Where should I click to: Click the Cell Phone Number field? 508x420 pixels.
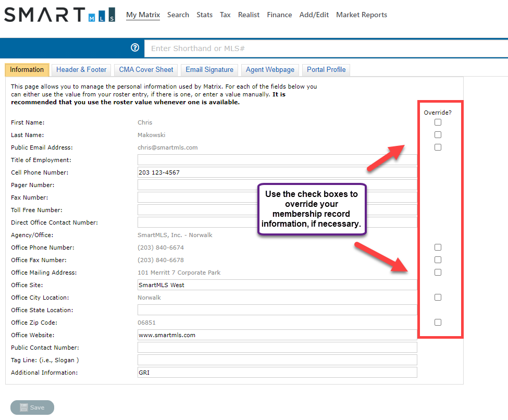[277, 172]
